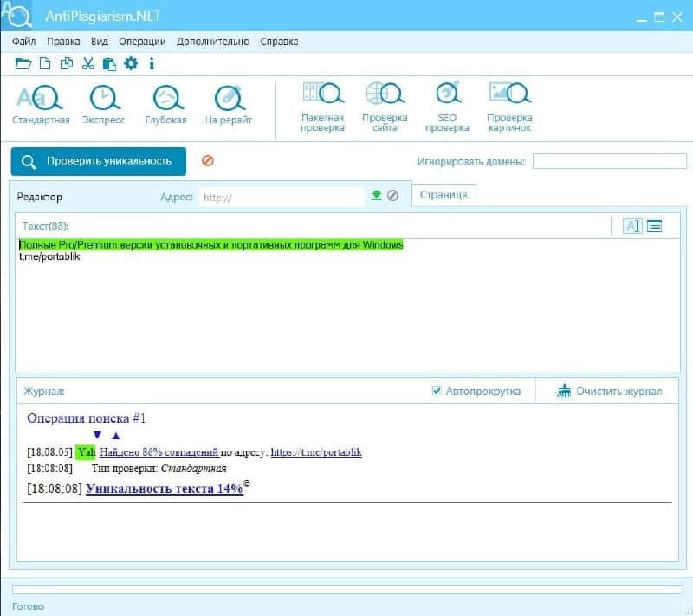Select the На рерайт check mode

coord(229,105)
